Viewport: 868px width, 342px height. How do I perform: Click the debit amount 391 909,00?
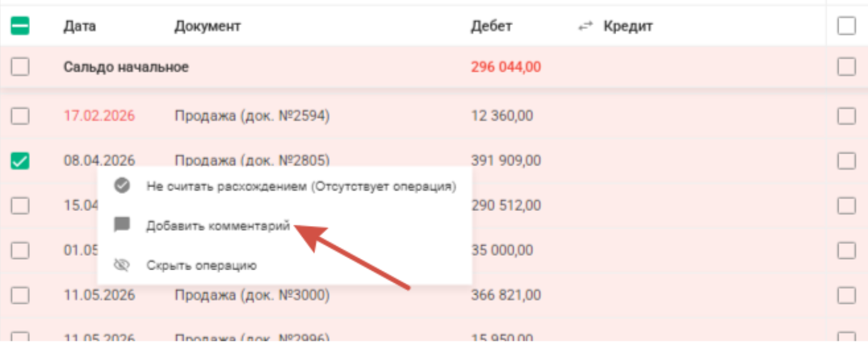coord(506,161)
